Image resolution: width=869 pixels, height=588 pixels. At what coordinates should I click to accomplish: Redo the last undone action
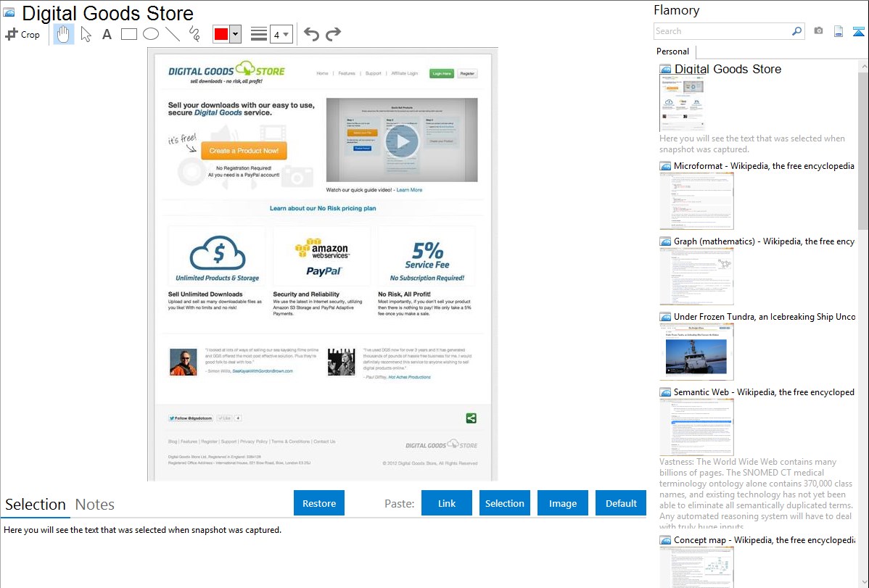333,34
